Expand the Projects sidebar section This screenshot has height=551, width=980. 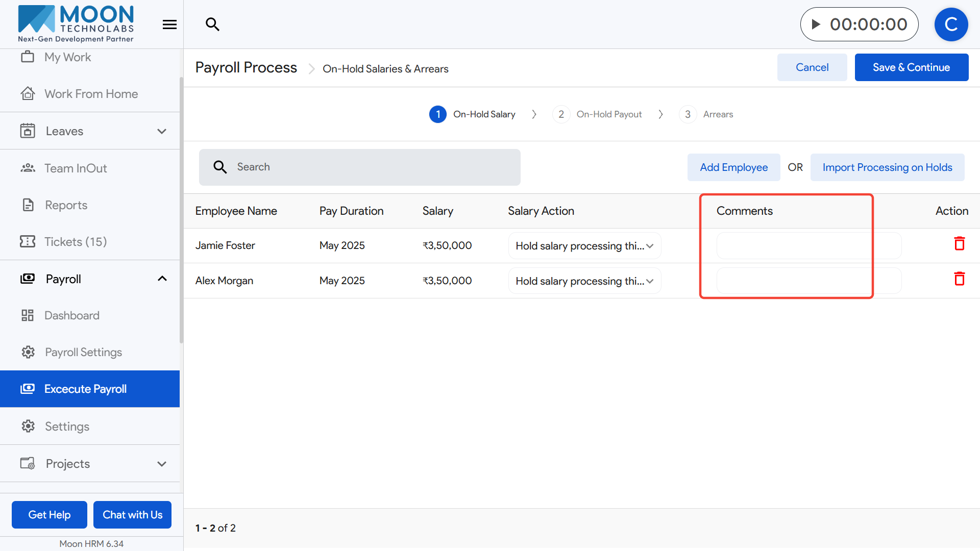pyautogui.click(x=162, y=464)
